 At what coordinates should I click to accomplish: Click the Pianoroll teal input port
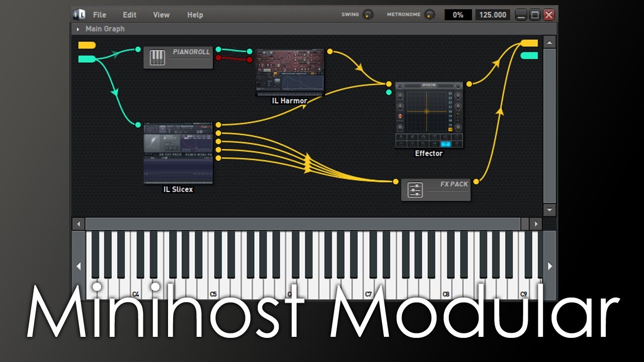(138, 49)
